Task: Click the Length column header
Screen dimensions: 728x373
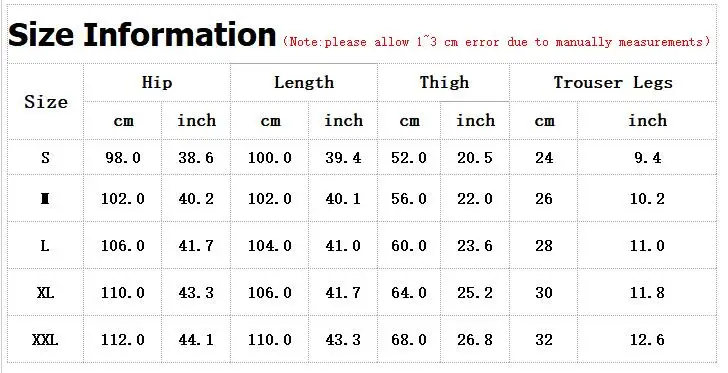Action: pyautogui.click(x=304, y=83)
